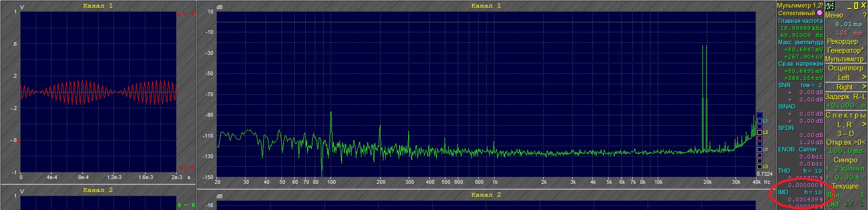Switch to 3–D spectrum view

click(846, 134)
